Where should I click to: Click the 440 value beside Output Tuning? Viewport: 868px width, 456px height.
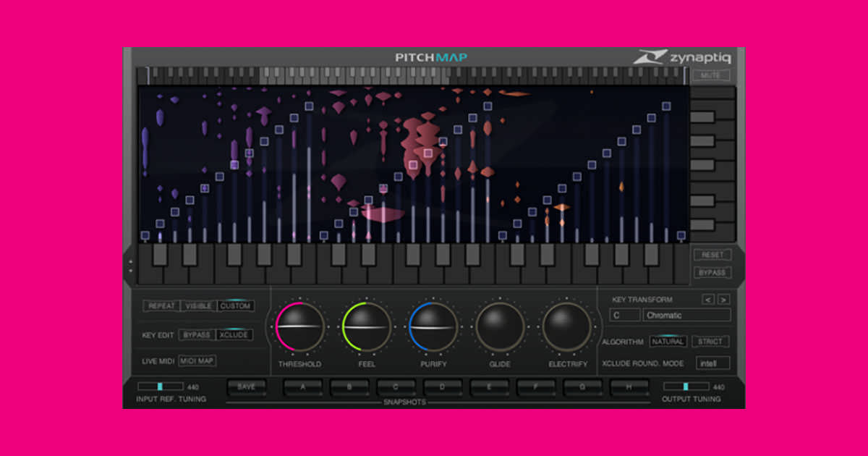[718, 387]
